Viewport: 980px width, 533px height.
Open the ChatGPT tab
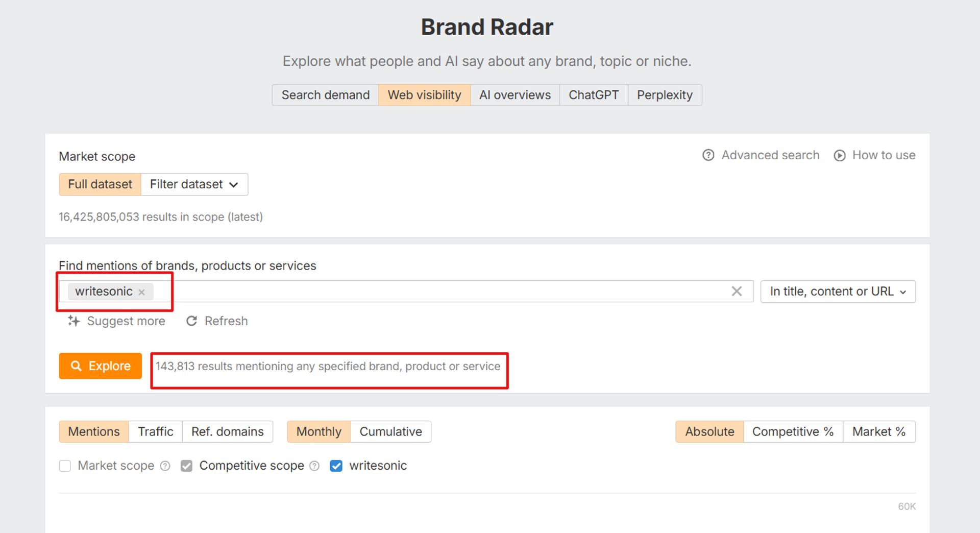pyautogui.click(x=594, y=95)
